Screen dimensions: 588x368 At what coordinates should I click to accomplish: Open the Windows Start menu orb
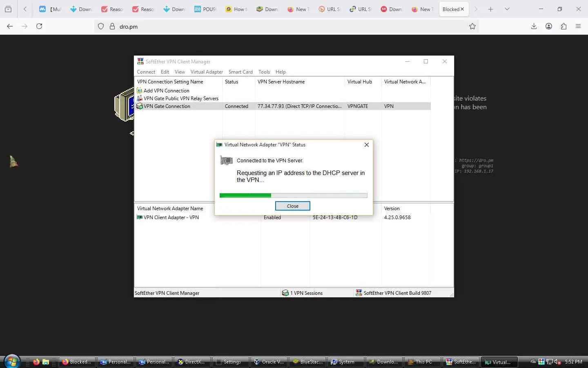click(x=11, y=362)
